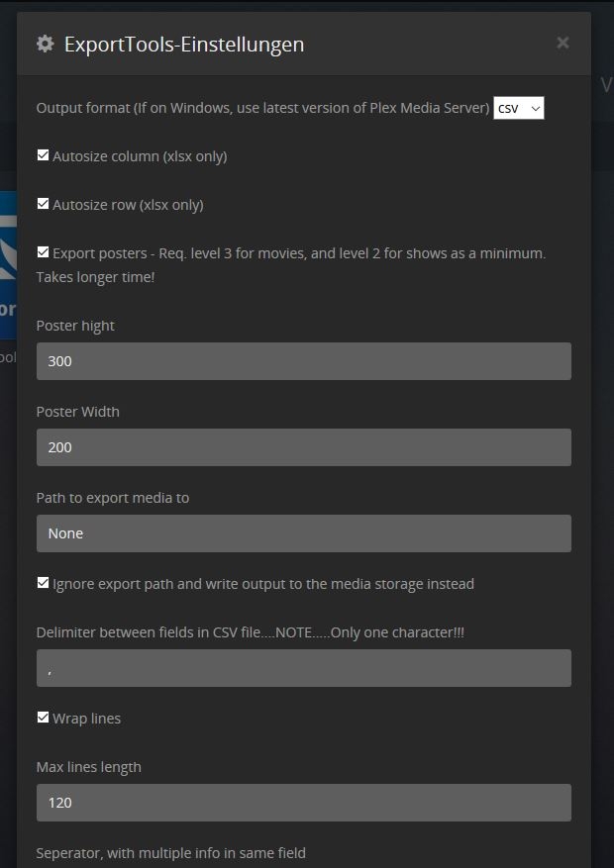The height and width of the screenshot is (868, 614).
Task: Click the "Seperator, with multiple info" label
Action: click(x=170, y=853)
